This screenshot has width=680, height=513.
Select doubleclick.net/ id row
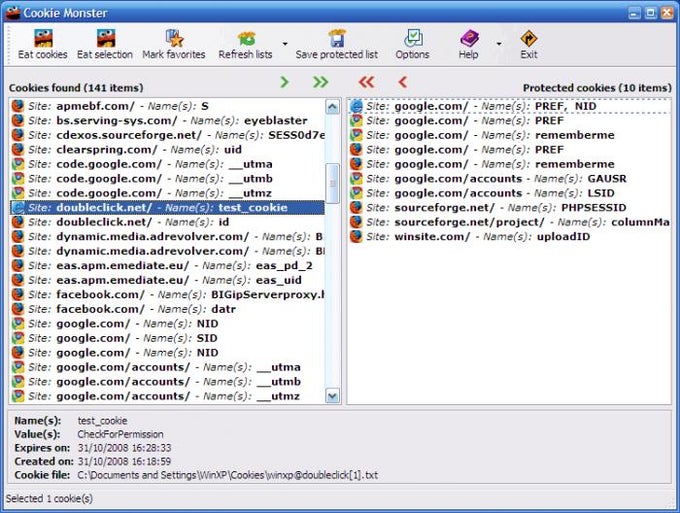[x=168, y=222]
